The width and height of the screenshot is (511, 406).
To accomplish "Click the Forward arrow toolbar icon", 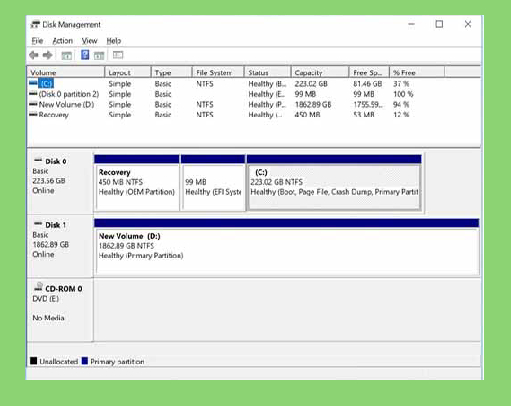I will (48, 55).
